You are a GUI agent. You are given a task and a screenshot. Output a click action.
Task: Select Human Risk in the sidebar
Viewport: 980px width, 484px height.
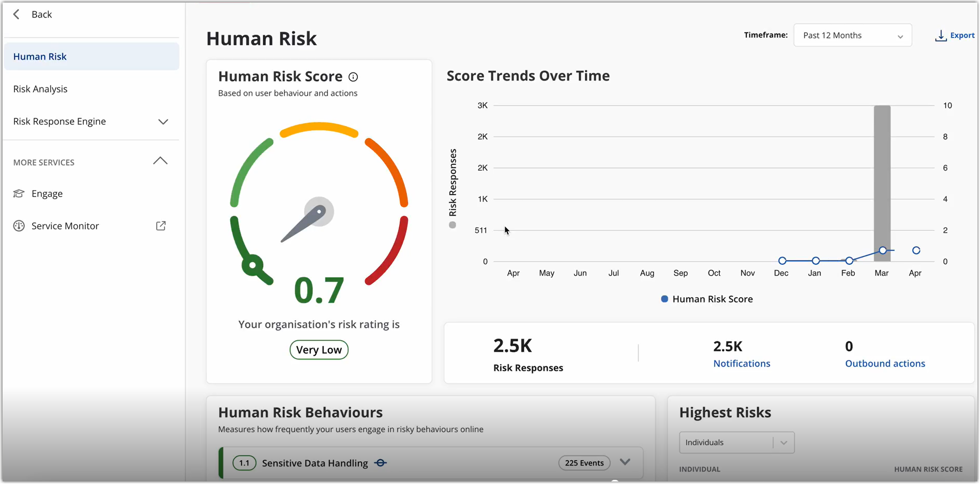coord(40,57)
